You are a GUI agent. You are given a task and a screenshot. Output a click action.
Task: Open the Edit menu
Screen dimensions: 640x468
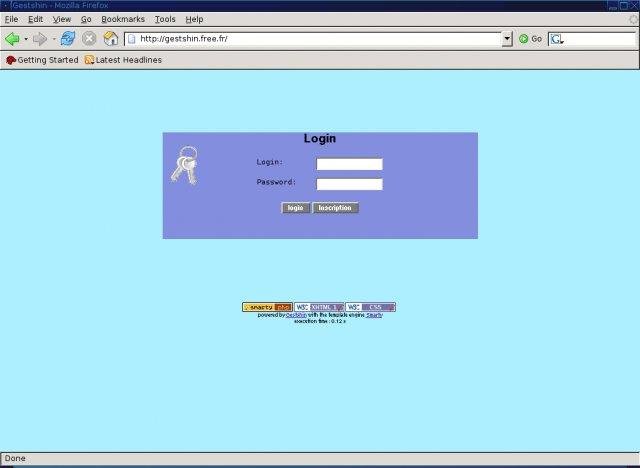point(36,19)
